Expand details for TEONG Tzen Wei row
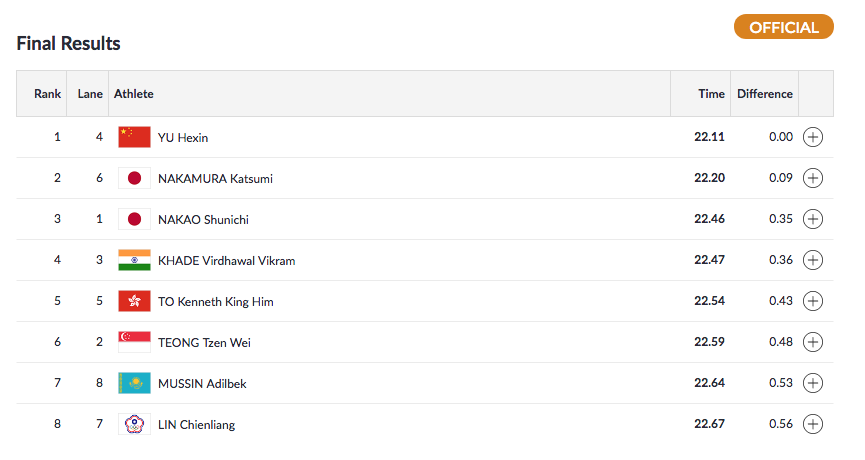This screenshot has height=460, width=865. click(813, 342)
